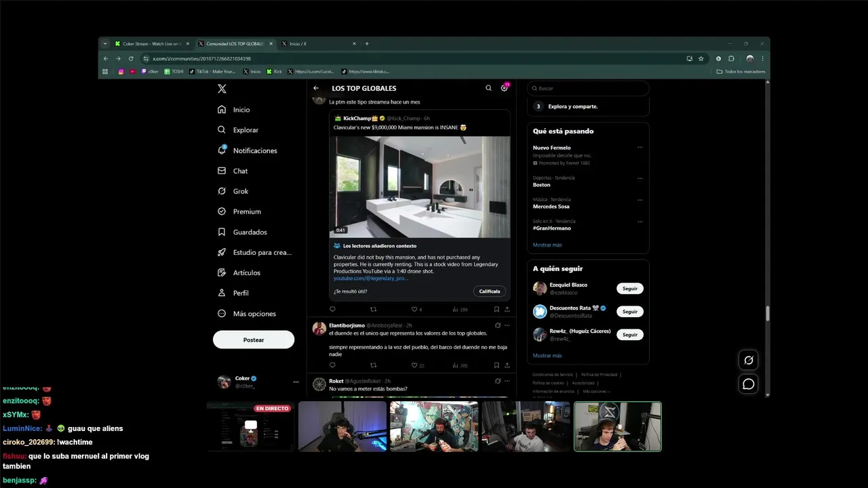Screen dimensions: 868x488
Task: Play the KickChamp mansion video
Action: pyautogui.click(x=420, y=186)
